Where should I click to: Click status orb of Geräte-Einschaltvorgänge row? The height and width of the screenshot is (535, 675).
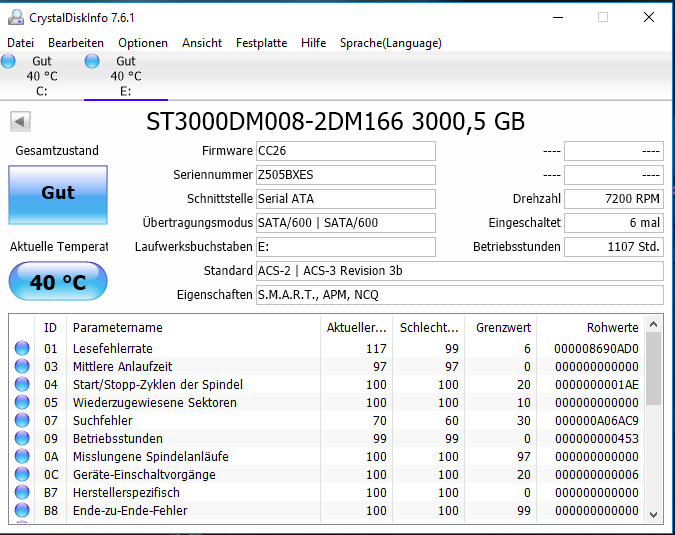tap(22, 475)
